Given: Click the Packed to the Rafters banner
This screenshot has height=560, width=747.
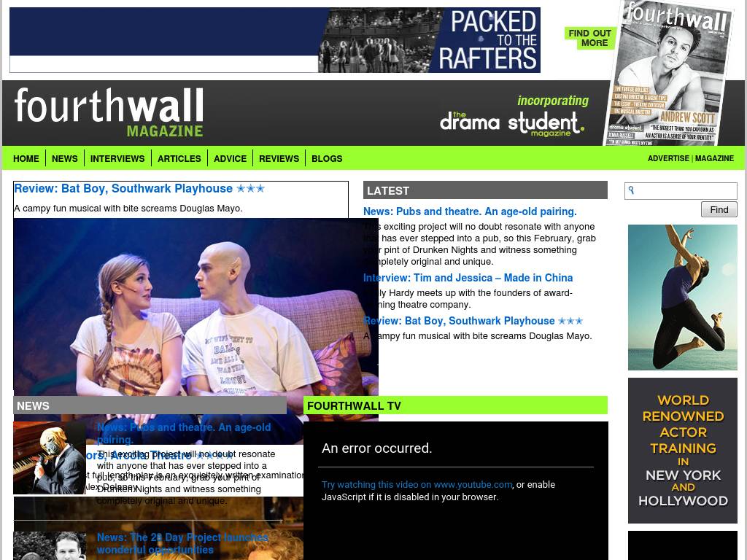Looking at the screenshot, I should click(x=275, y=40).
